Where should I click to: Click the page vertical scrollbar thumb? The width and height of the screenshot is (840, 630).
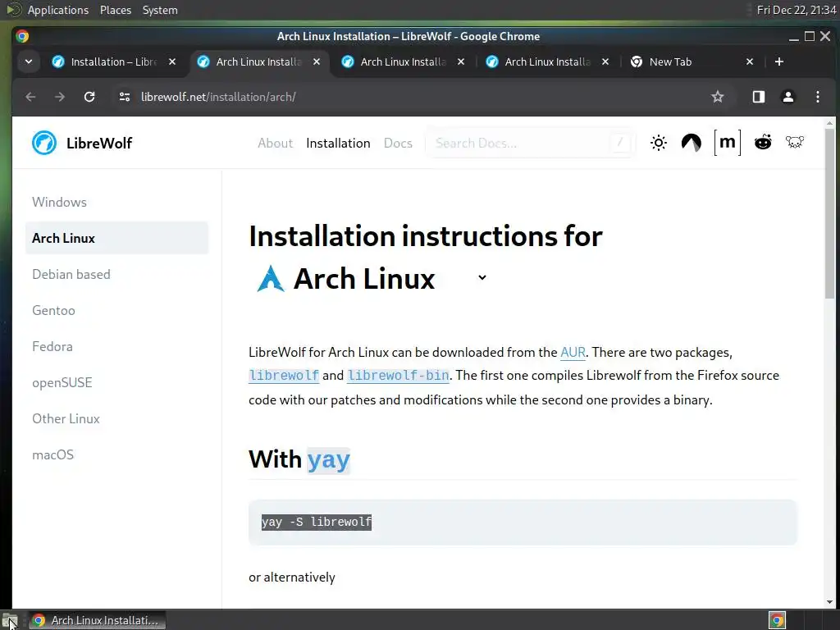point(829,214)
